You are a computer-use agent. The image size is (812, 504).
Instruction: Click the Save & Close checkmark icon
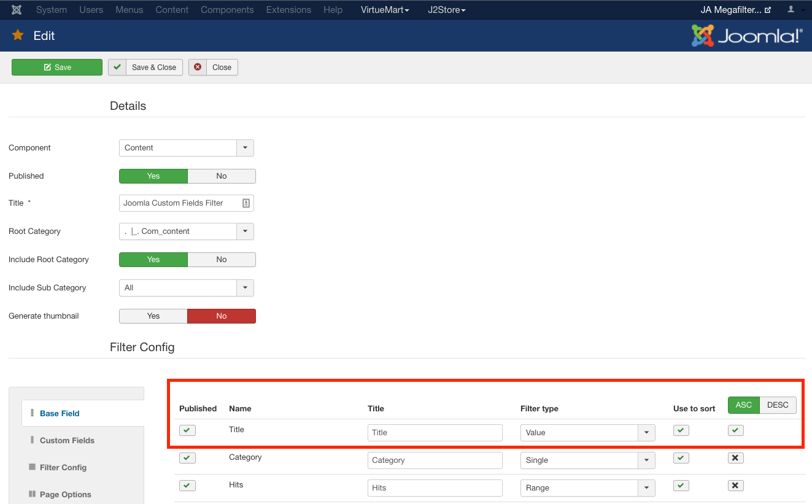117,68
